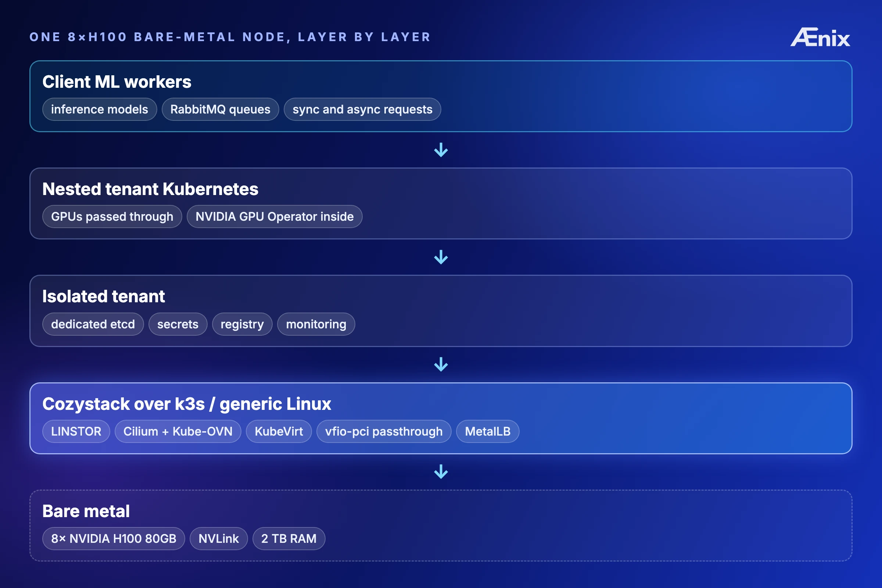Viewport: 882px width, 588px height.
Task: Select the 'RabbitMQ queues' tag
Action: click(x=220, y=109)
